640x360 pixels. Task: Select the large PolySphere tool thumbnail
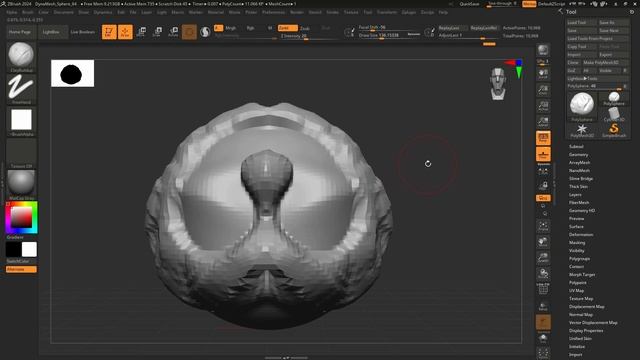pyautogui.click(x=582, y=107)
